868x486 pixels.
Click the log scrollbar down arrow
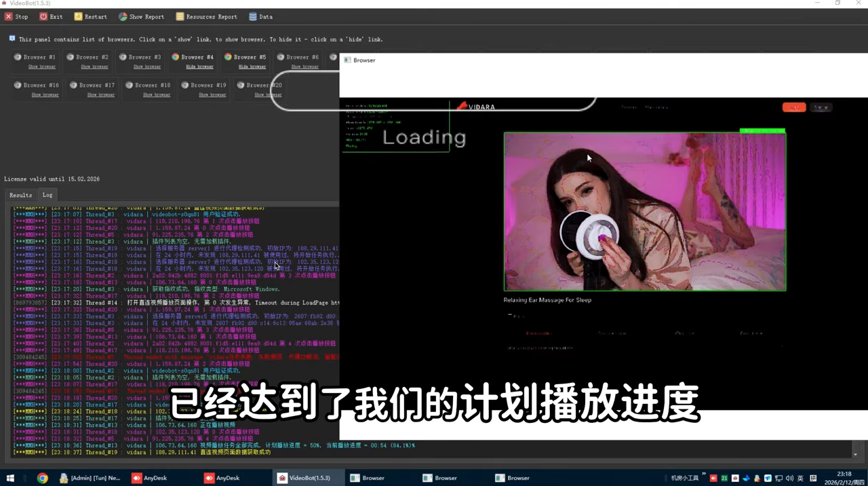point(855,454)
